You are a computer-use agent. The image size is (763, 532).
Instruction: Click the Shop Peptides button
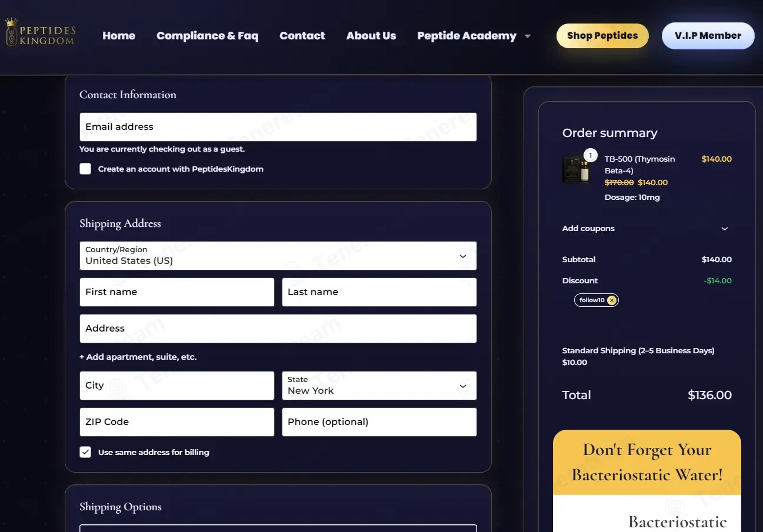[x=602, y=36]
